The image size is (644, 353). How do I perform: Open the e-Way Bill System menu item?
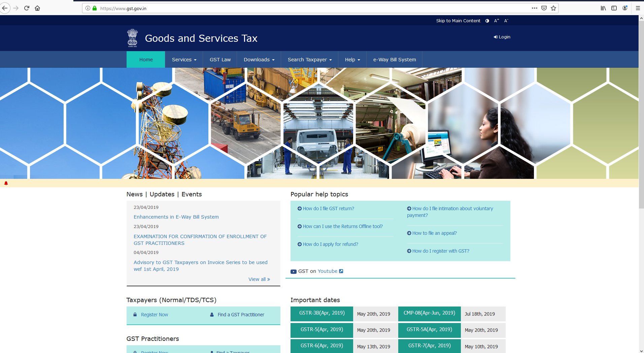(x=395, y=60)
